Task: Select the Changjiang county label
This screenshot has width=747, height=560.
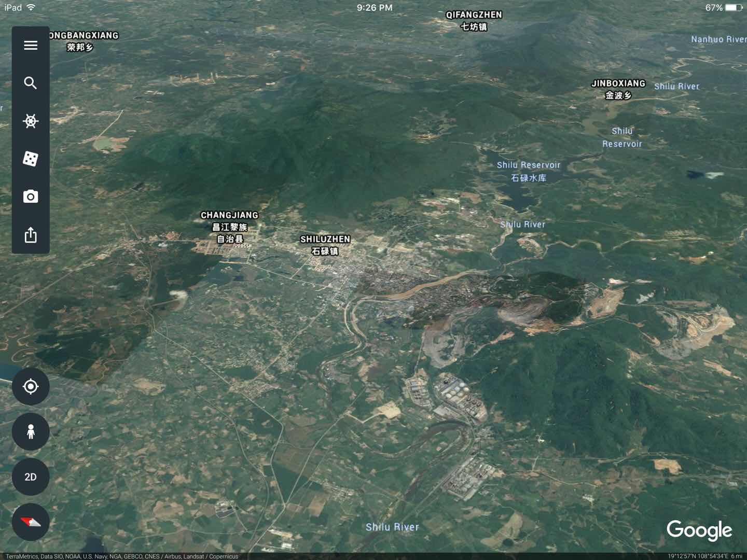Action: pyautogui.click(x=229, y=227)
